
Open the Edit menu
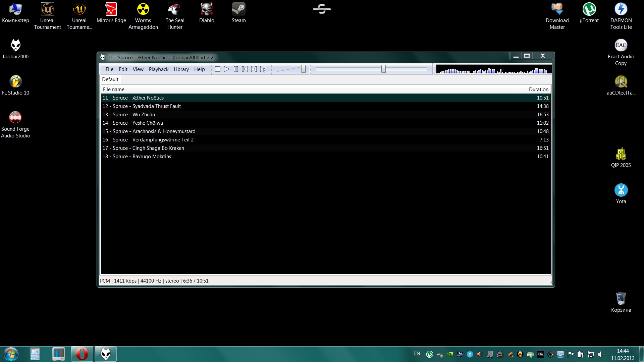(x=123, y=69)
